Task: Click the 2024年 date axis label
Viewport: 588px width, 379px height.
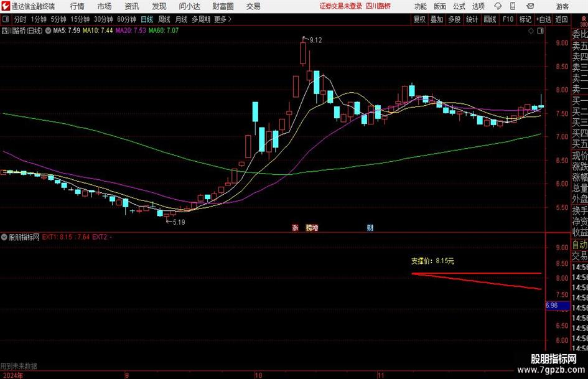Action: (x=12, y=375)
